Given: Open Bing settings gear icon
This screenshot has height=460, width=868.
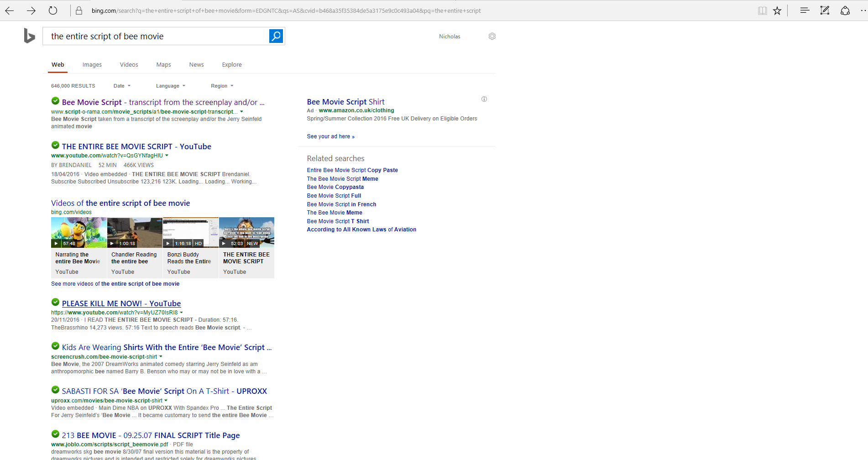Looking at the screenshot, I should (x=492, y=37).
